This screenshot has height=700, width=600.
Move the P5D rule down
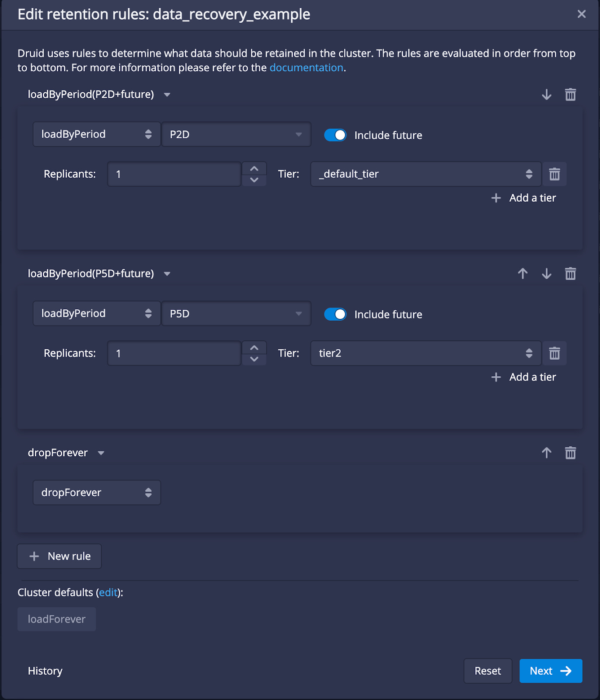coord(546,274)
